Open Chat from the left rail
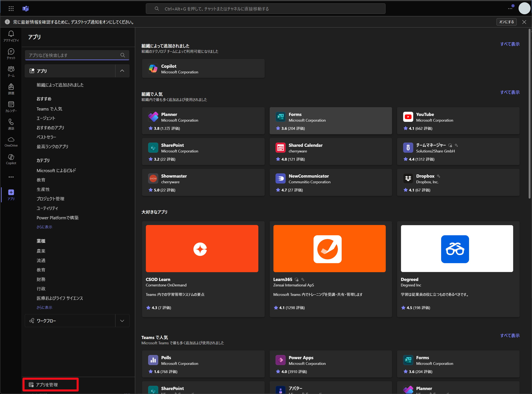Image resolution: width=532 pixels, height=394 pixels. click(11, 54)
